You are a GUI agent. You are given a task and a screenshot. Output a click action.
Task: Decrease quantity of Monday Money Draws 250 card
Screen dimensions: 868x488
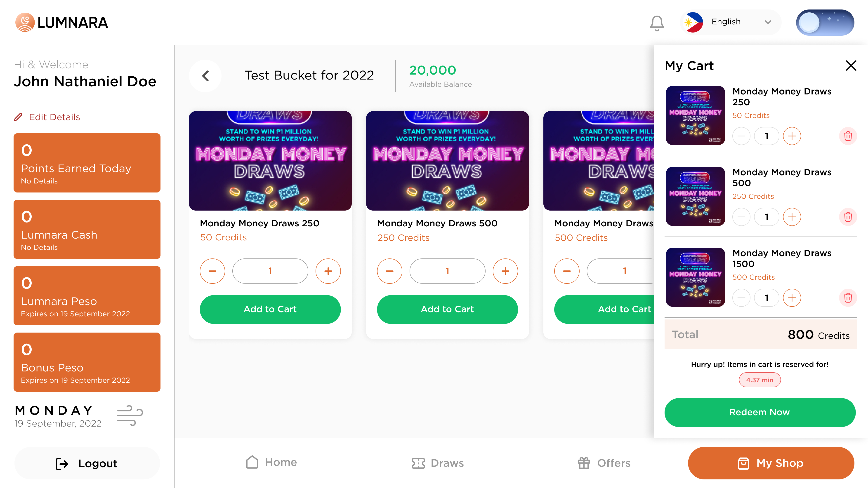click(x=212, y=271)
